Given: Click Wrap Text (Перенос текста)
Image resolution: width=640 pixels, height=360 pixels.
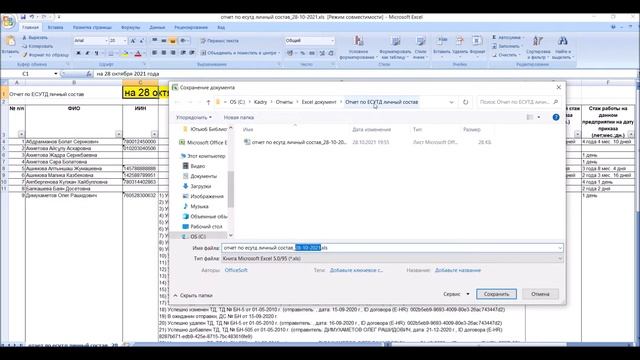Looking at the screenshot, I should [219, 41].
